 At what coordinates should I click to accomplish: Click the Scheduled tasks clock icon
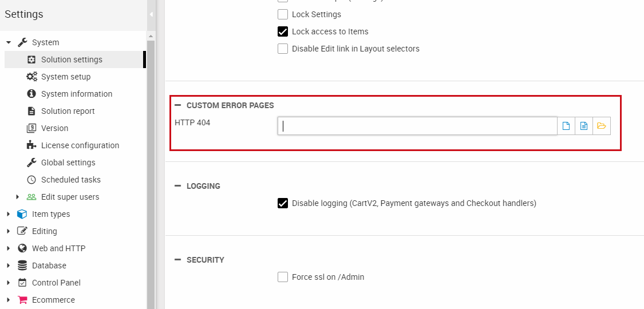pos(31,180)
